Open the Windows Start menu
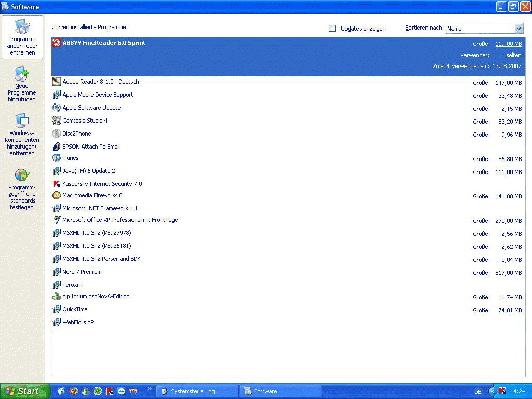Viewport: 532px width, 399px height. (25, 391)
